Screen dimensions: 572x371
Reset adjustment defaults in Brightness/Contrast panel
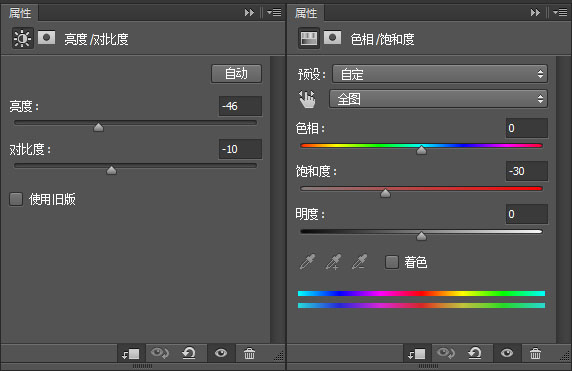(x=189, y=353)
